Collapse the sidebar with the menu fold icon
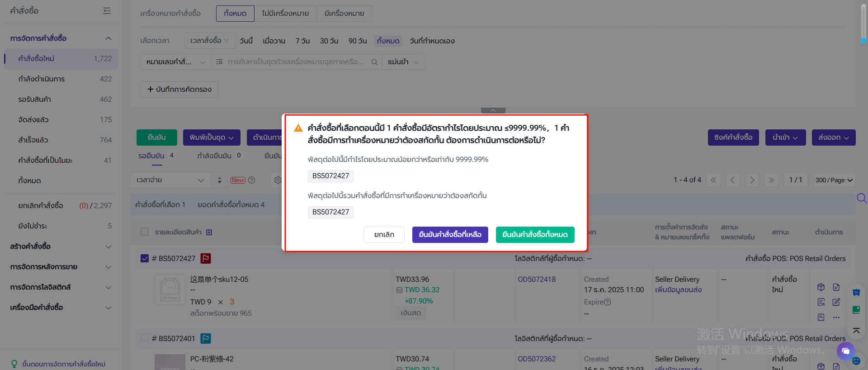This screenshot has width=868, height=370. click(107, 10)
